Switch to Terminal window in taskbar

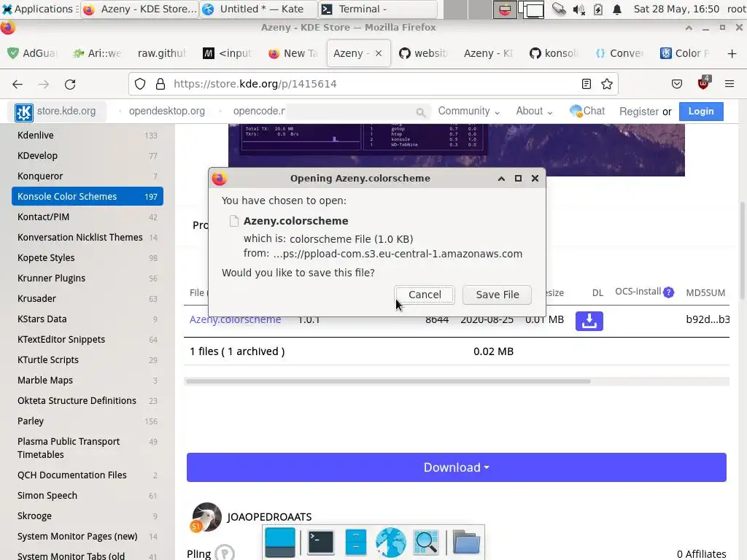click(378, 9)
